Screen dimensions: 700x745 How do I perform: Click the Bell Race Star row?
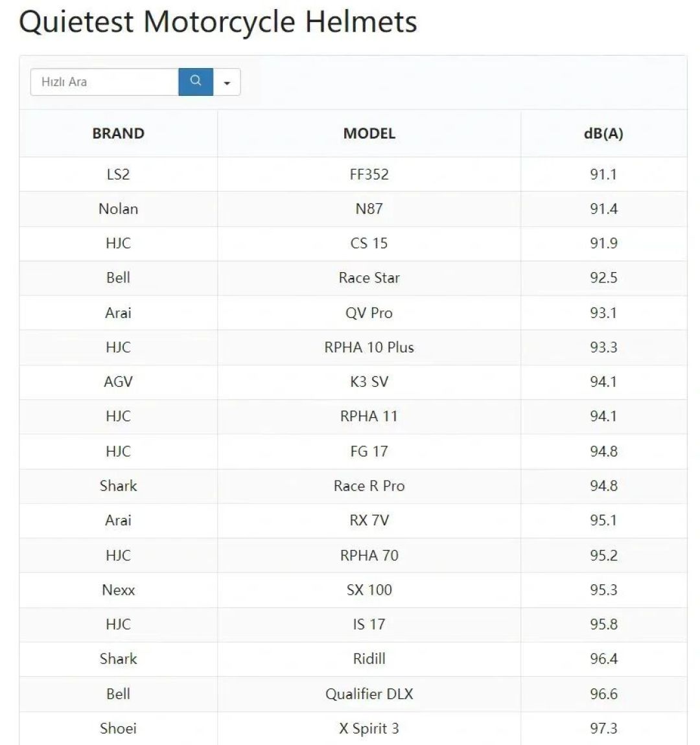click(353, 278)
